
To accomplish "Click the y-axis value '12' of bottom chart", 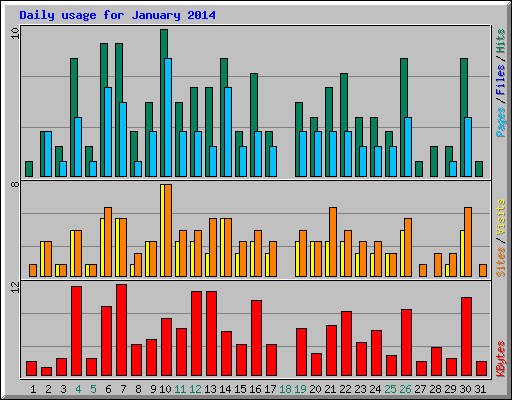I will pyautogui.click(x=15, y=287).
